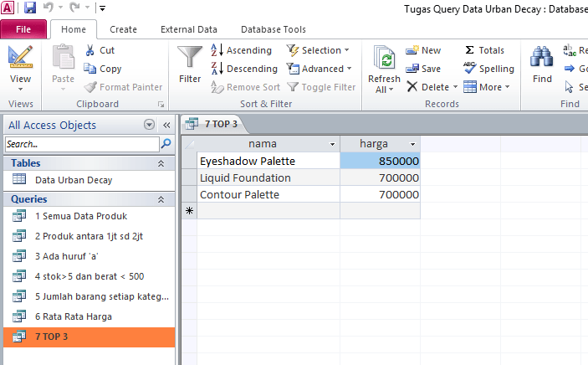The image size is (588, 365).
Task: Run Spelling check
Action: pyautogui.click(x=488, y=69)
